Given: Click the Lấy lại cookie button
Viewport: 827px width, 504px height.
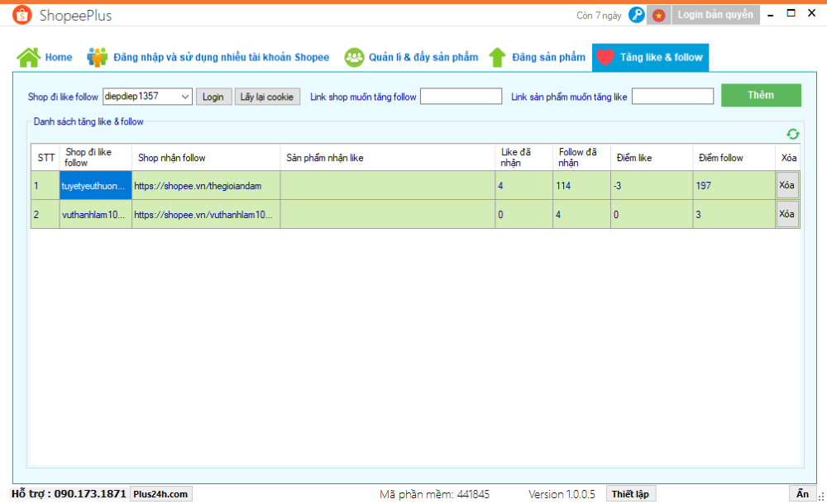Looking at the screenshot, I should click(266, 97).
